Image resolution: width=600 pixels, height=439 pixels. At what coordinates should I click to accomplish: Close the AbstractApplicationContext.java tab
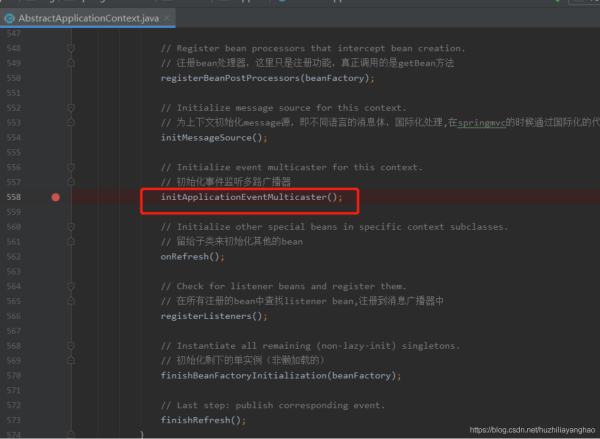(x=167, y=18)
